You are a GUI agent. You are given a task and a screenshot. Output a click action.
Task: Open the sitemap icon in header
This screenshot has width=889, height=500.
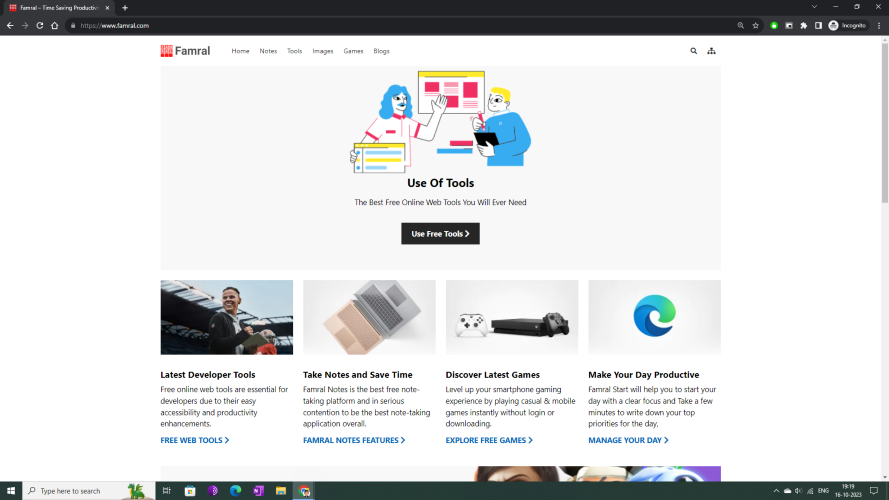[x=711, y=51]
